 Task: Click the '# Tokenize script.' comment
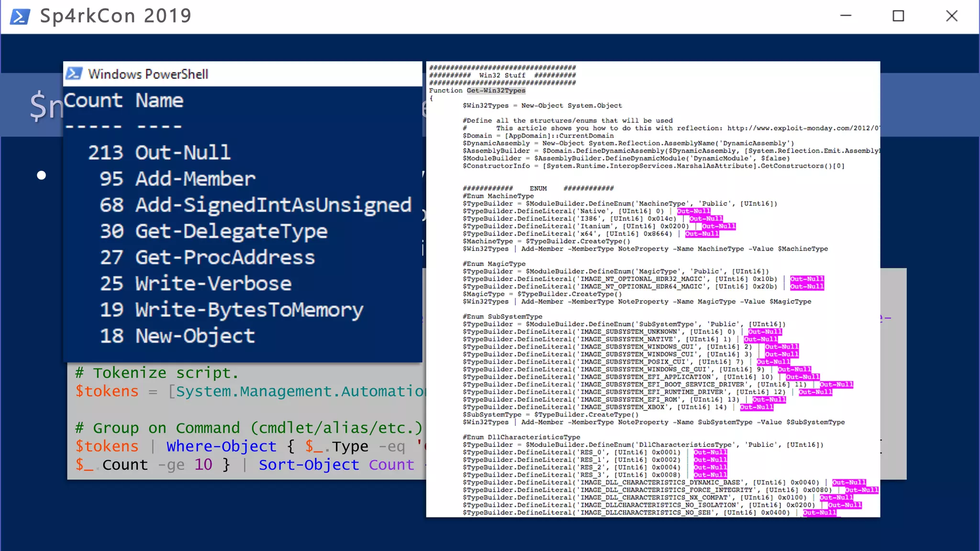pyautogui.click(x=156, y=373)
